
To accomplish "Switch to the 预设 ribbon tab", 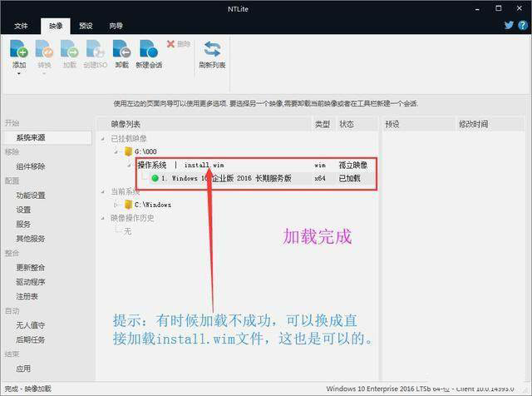I will click(x=86, y=26).
